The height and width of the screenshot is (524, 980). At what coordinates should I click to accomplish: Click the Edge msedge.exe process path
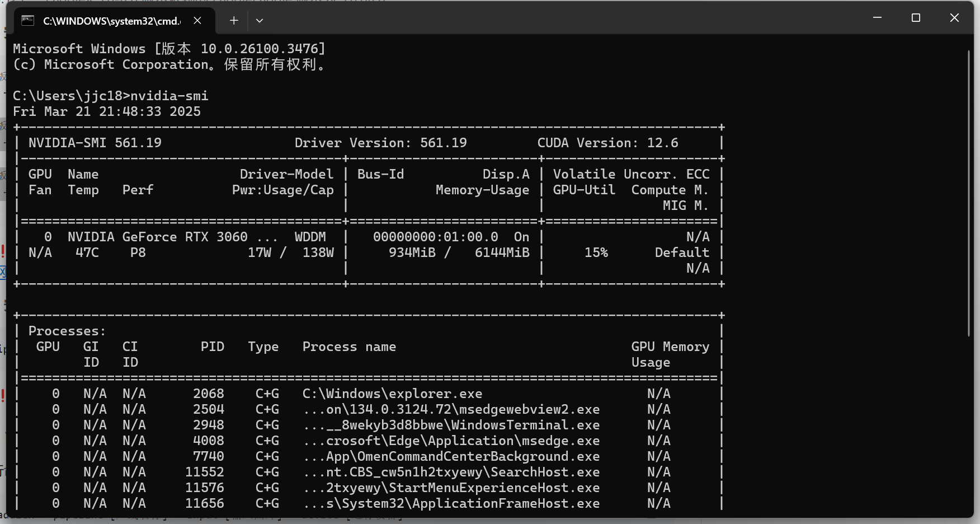pos(451,441)
